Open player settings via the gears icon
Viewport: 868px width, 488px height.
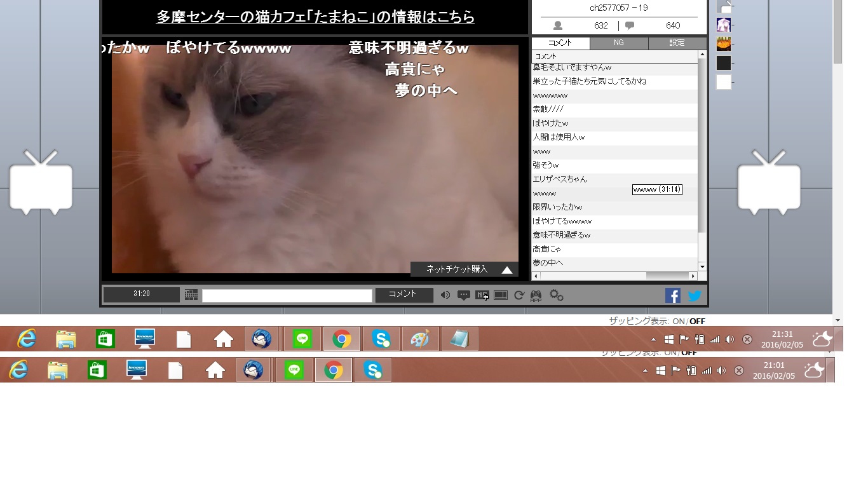coord(557,295)
